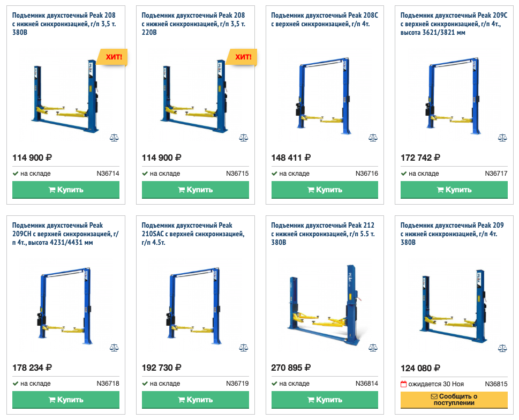Buy item N36718 via Купить button
519x420 pixels.
point(66,400)
